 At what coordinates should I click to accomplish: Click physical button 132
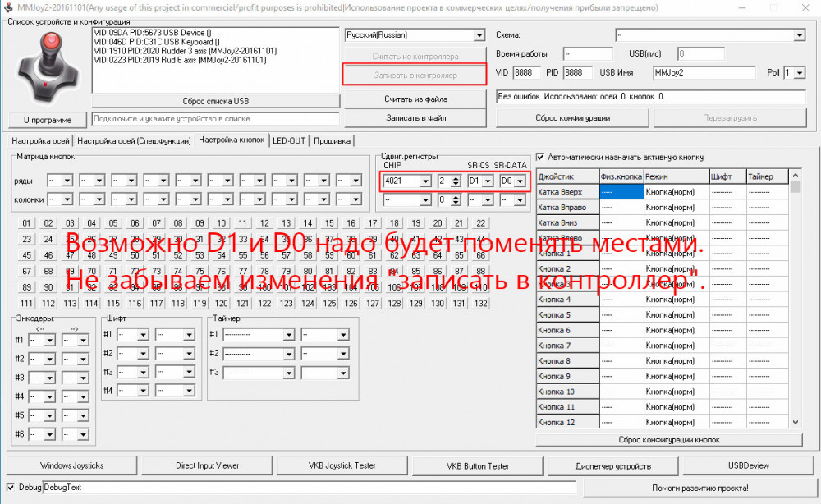pyautogui.click(x=480, y=304)
